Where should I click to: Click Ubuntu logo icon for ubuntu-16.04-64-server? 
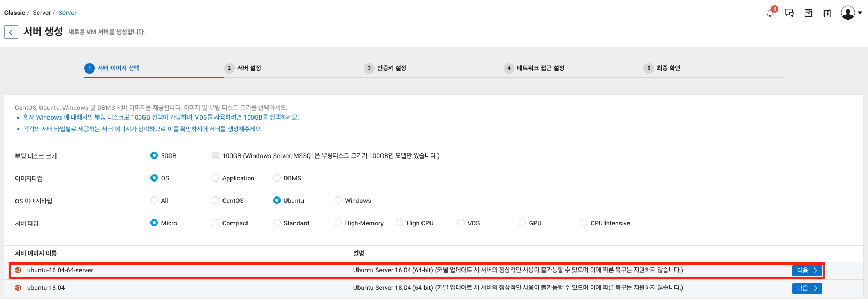(18, 270)
